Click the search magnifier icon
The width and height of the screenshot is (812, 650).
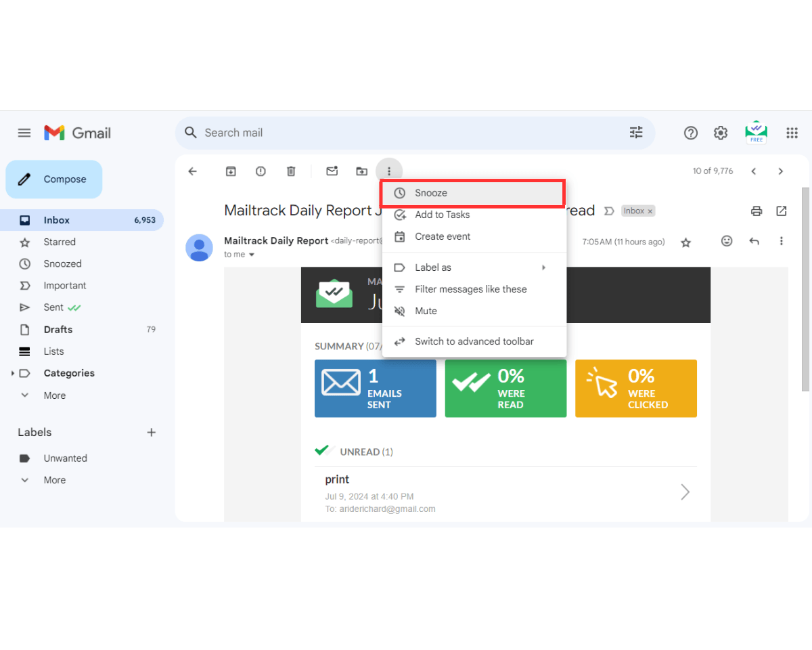(191, 132)
